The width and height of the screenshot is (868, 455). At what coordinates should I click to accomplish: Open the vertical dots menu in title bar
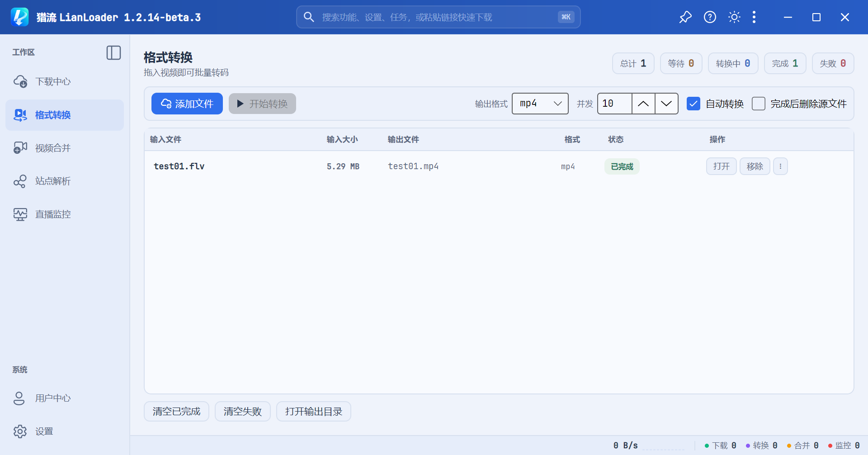(754, 17)
